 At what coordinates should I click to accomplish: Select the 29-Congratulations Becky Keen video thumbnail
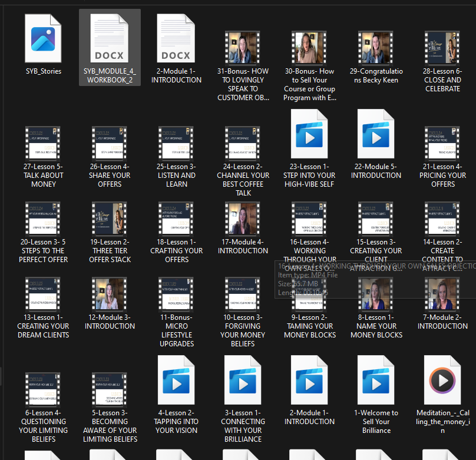point(376,48)
